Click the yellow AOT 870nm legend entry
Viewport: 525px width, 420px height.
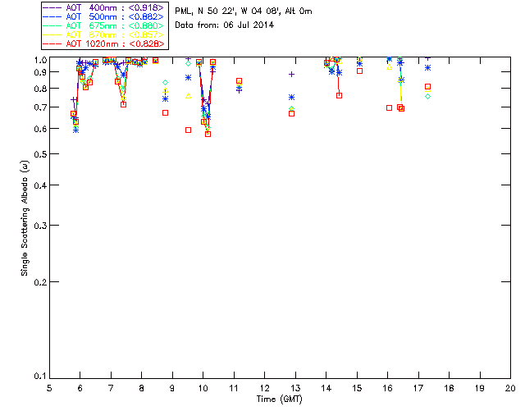pyautogui.click(x=105, y=34)
